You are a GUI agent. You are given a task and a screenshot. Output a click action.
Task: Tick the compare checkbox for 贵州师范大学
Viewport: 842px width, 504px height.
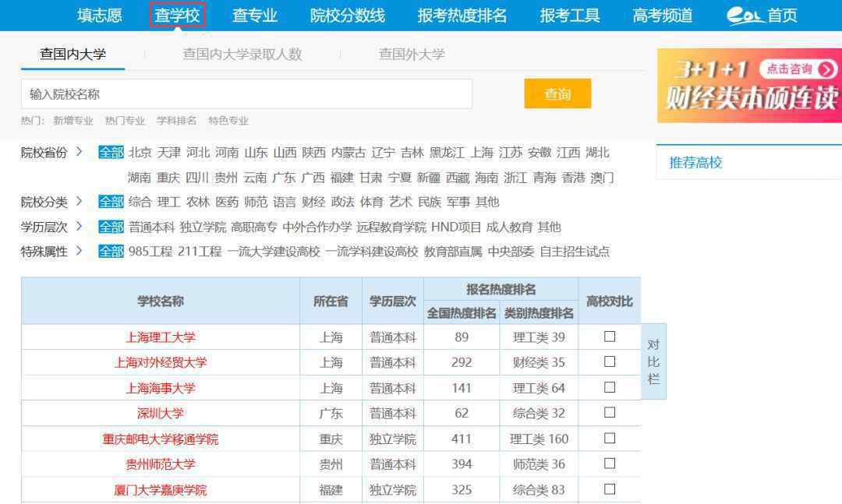click(610, 463)
